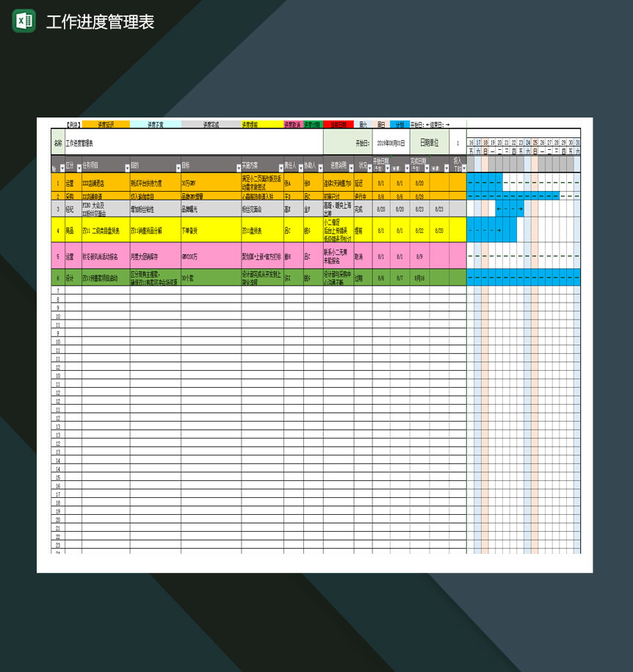Open the 责任人 column filter

(301, 167)
